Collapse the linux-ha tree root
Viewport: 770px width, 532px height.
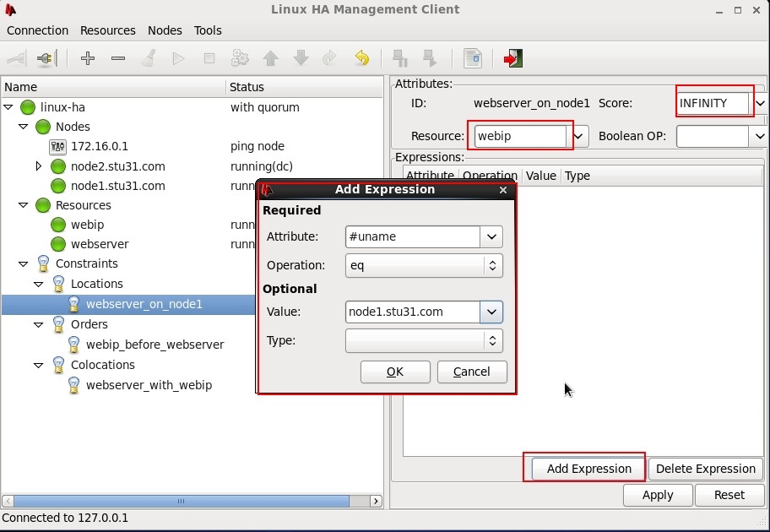pos(8,106)
